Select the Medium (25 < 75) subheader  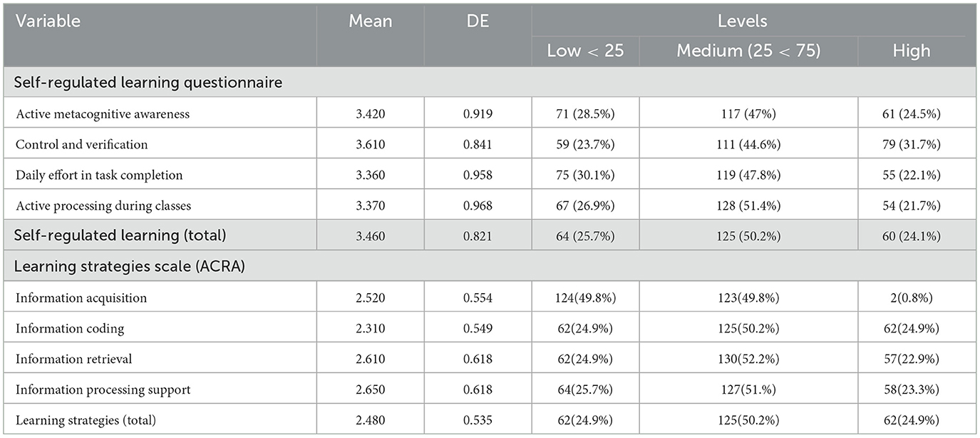(748, 51)
